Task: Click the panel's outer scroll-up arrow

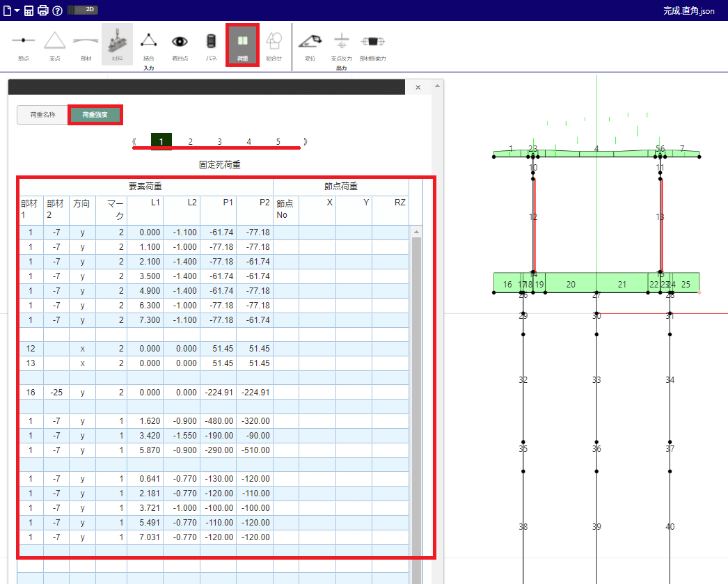Action: pyautogui.click(x=437, y=86)
